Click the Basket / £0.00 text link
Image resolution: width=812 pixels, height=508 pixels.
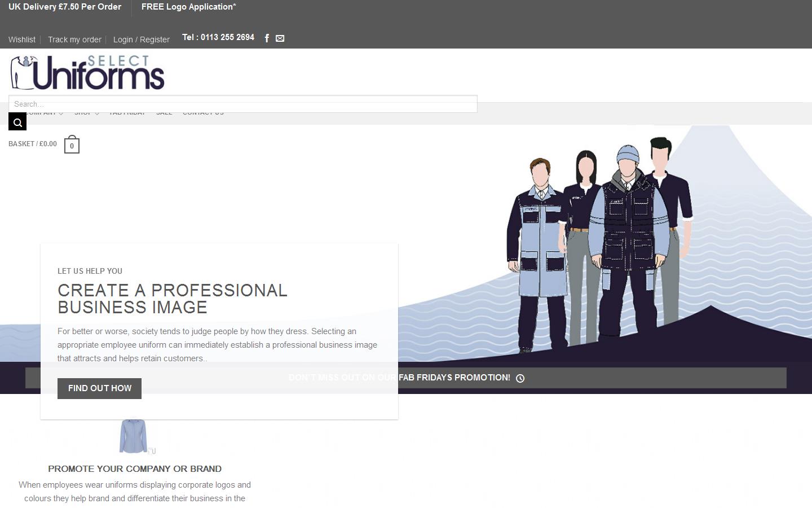click(x=33, y=144)
